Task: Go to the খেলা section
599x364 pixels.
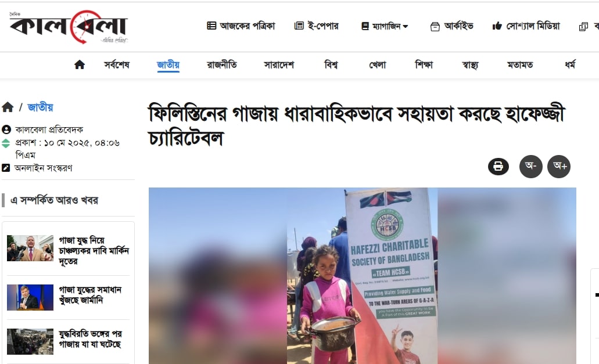Action: (378, 65)
